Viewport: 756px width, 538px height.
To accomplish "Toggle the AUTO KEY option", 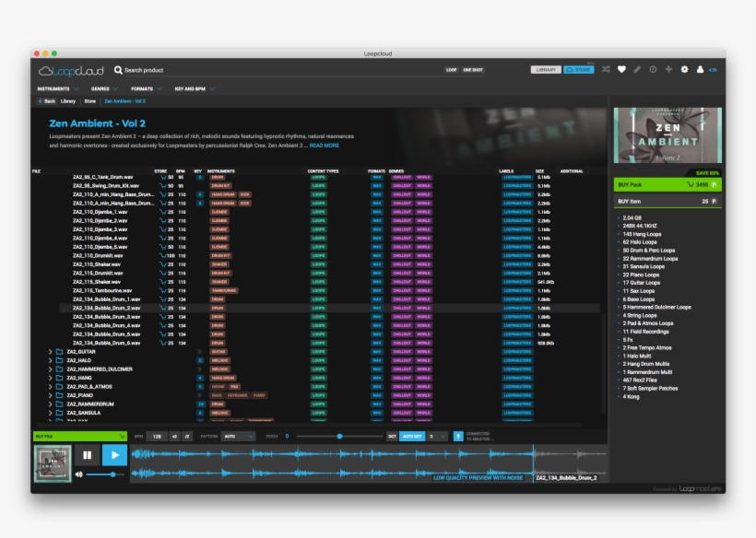I will 411,436.
